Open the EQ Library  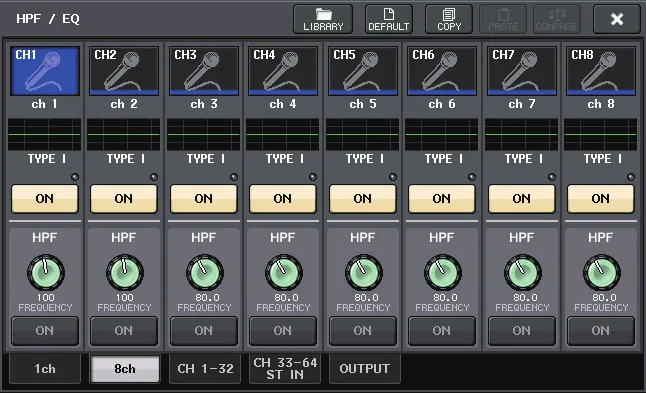[323, 19]
